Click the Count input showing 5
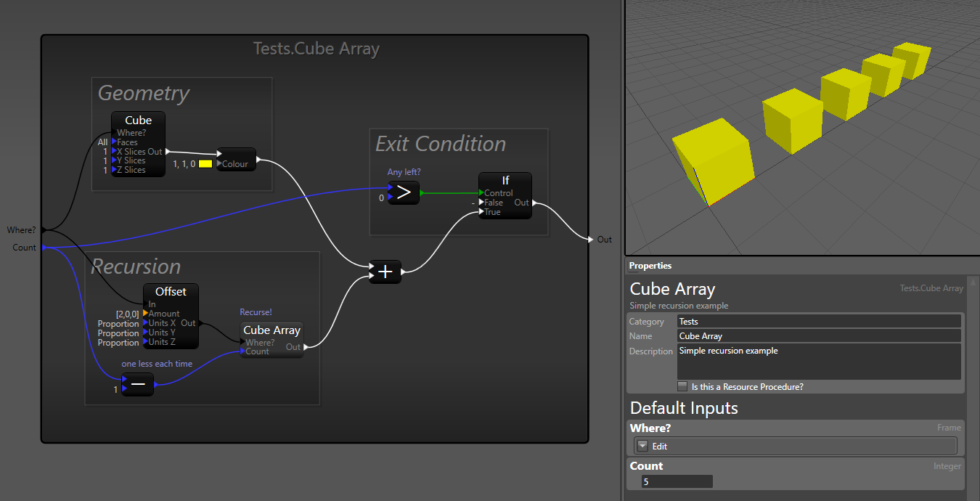The image size is (980, 501). (x=677, y=481)
